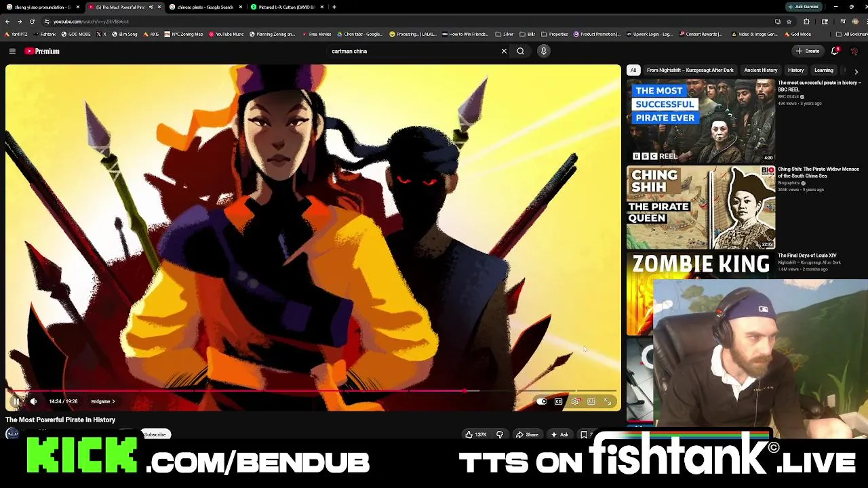Open "The Most Successful Pirate Ever" BBC Reel thumbnail
The width and height of the screenshot is (868, 488).
click(701, 121)
